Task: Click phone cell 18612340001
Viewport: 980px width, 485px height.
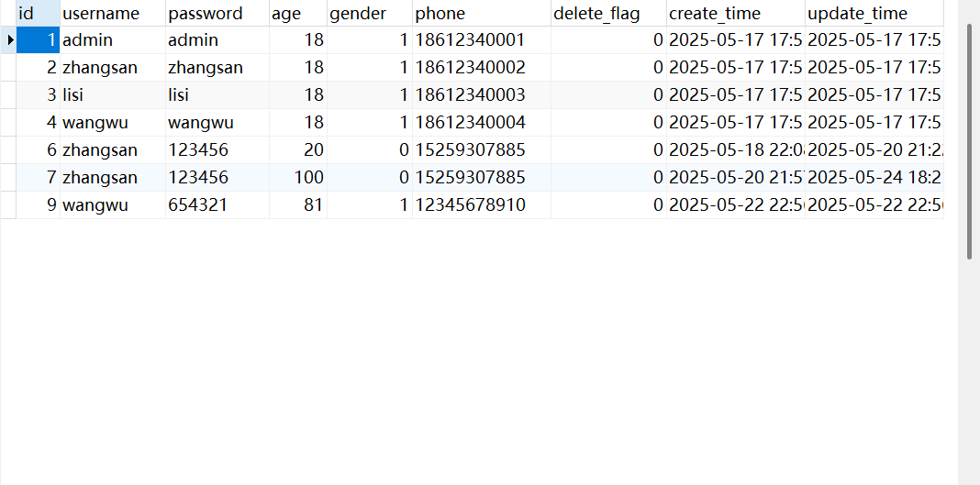Action: (x=481, y=40)
